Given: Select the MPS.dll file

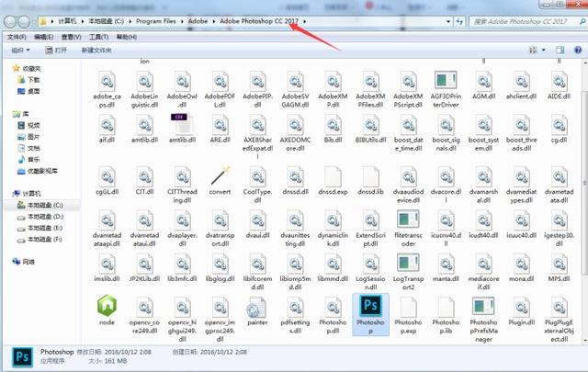Looking at the screenshot, I should tap(560, 268).
